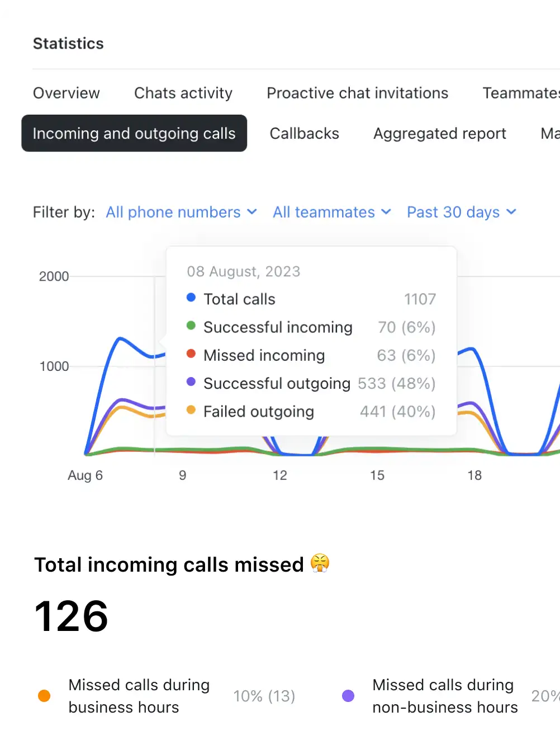Click the yellow Failed outgoing dot
This screenshot has width=560, height=754.
pos(191,410)
